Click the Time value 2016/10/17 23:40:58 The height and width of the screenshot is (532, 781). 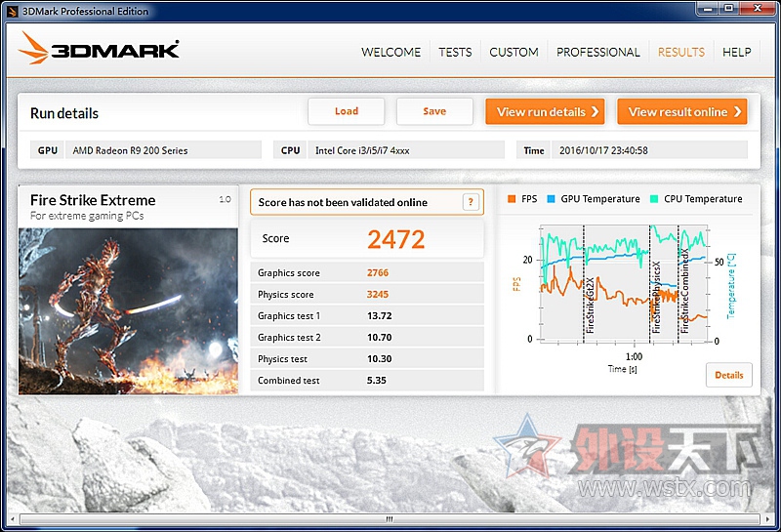649,150
